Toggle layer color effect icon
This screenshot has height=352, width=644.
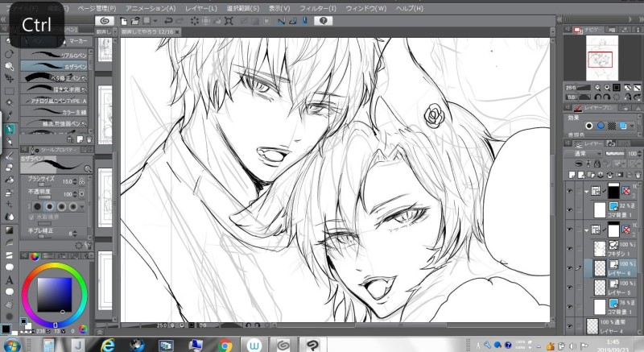click(x=622, y=126)
